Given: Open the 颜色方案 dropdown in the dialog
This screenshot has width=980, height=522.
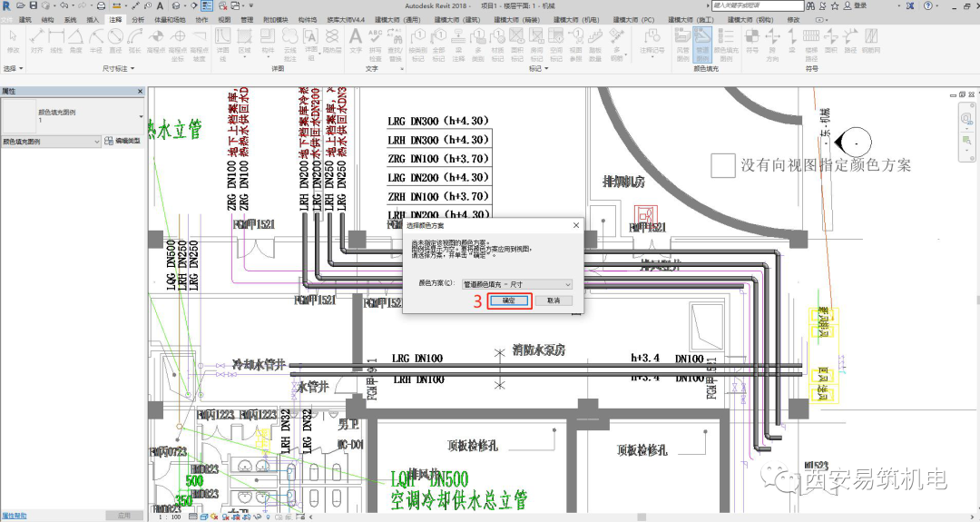Looking at the screenshot, I should (516, 284).
